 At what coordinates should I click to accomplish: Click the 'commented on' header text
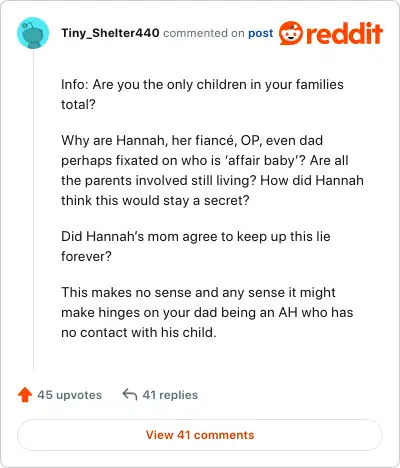pyautogui.click(x=204, y=33)
